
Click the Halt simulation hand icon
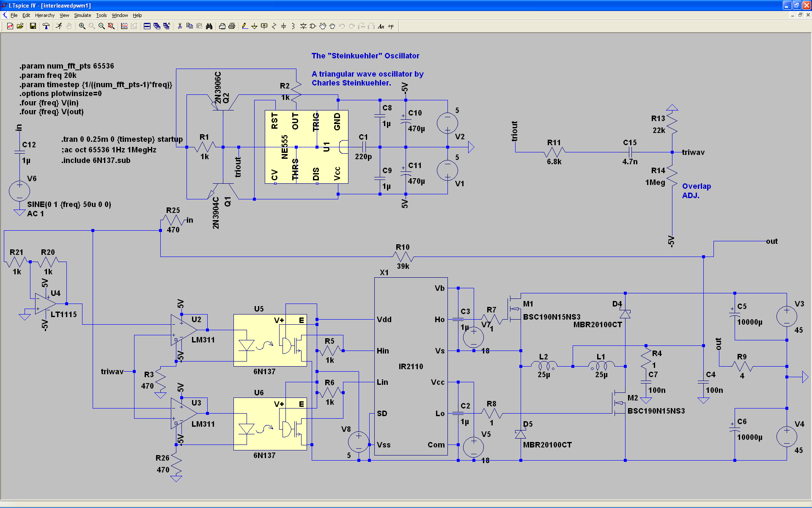[69, 26]
